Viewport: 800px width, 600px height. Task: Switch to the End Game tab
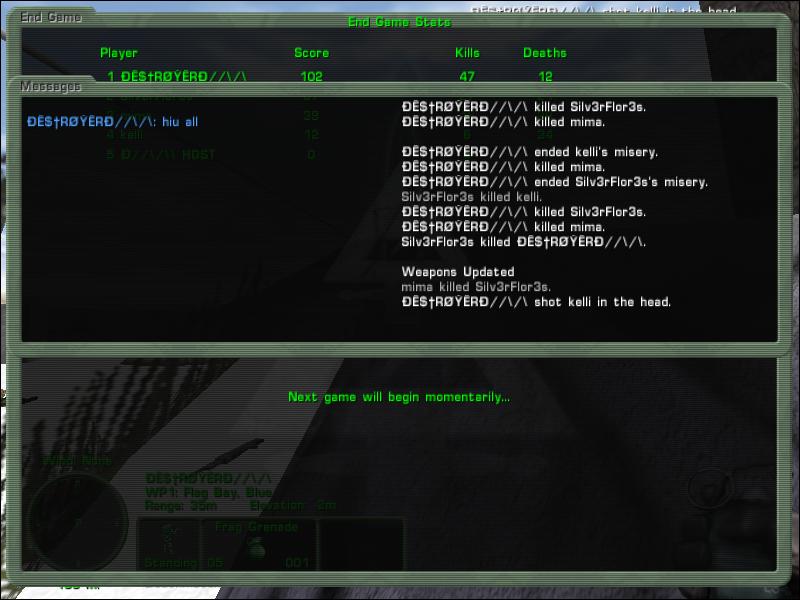[x=51, y=17]
